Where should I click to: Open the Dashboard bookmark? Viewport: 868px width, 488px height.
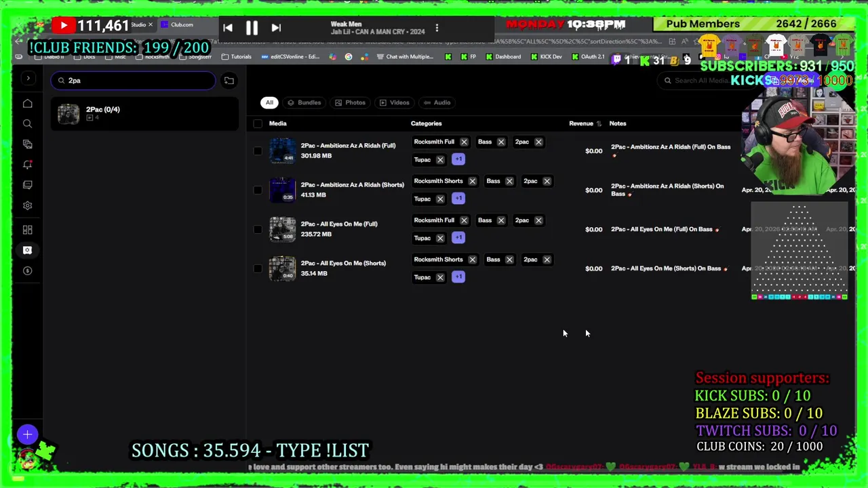[503, 57]
